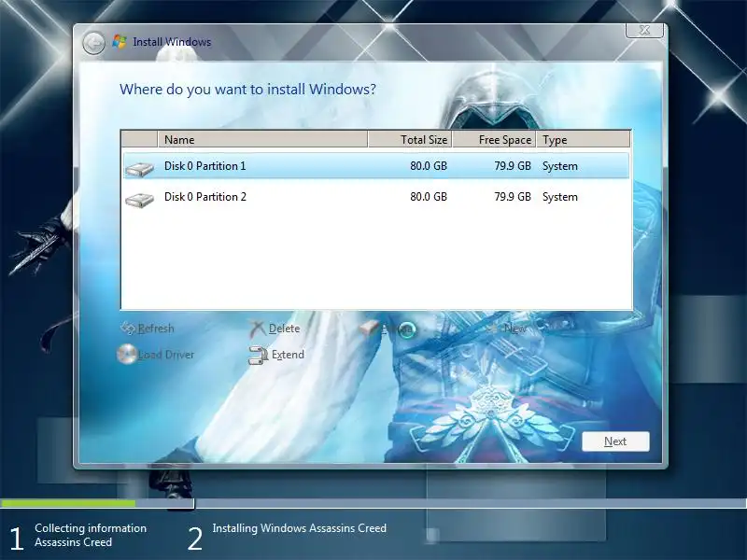
Task: Click the Load Driver disc icon
Action: [x=126, y=355]
